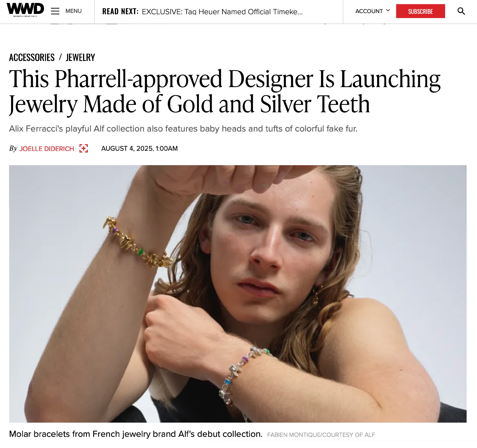
Task: Open the Accessories category link
Action: pos(32,57)
